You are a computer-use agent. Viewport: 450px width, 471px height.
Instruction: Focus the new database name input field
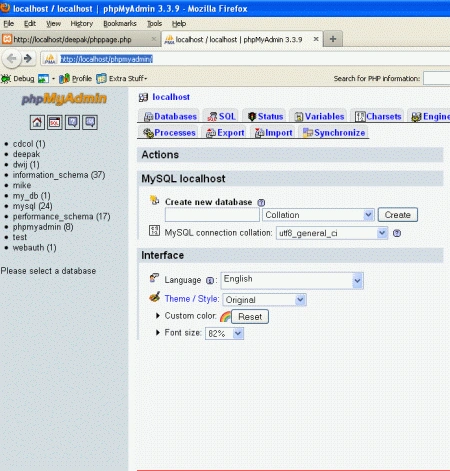(x=212, y=215)
